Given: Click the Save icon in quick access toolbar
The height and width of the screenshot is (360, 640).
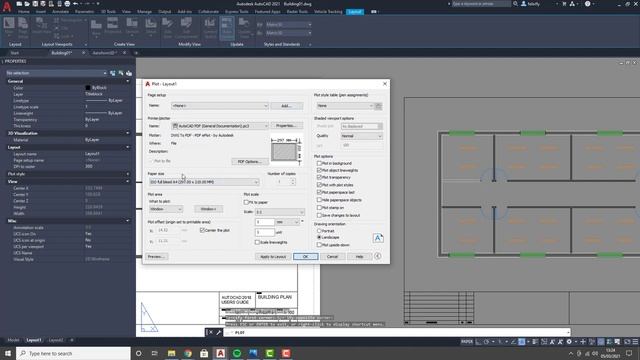Looking at the screenshot, I should 35,4.
